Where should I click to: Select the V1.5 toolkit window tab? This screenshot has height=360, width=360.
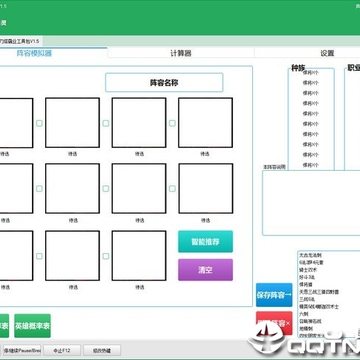20,41
